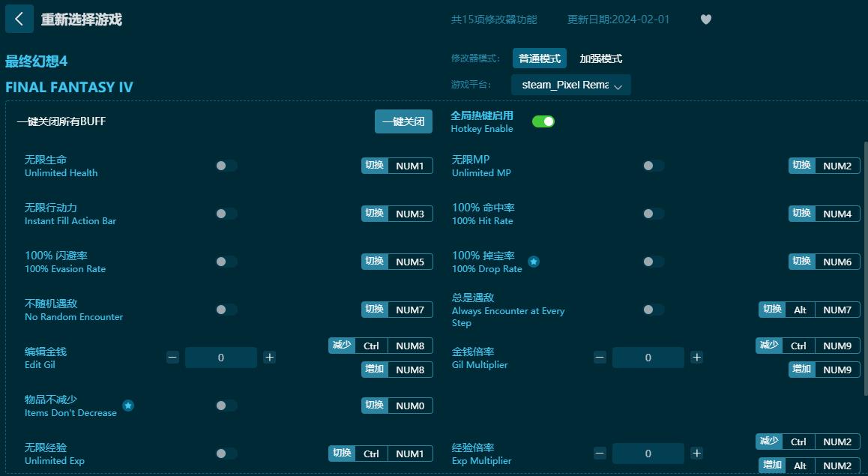
Task: Click 更新日期:2024-02-01 text
Action: (x=618, y=19)
